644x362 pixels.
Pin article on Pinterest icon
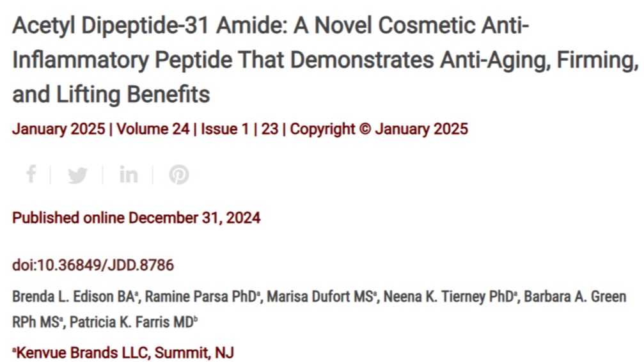click(x=179, y=175)
